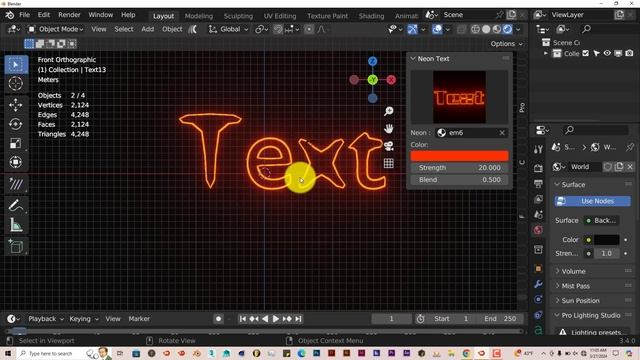Toggle proportional editing in the header

coord(309,29)
